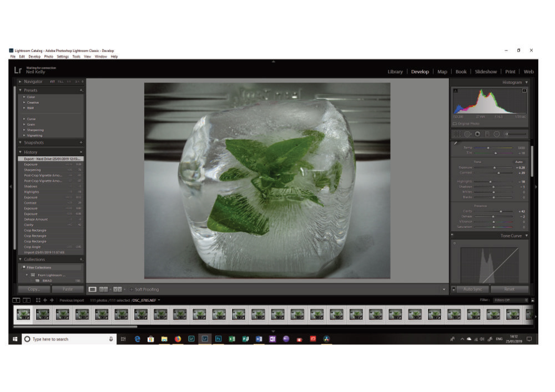Screen dimensions: 555x392
Task: Enable the Soft Proofing checkbox
Action: pyautogui.click(x=132, y=289)
